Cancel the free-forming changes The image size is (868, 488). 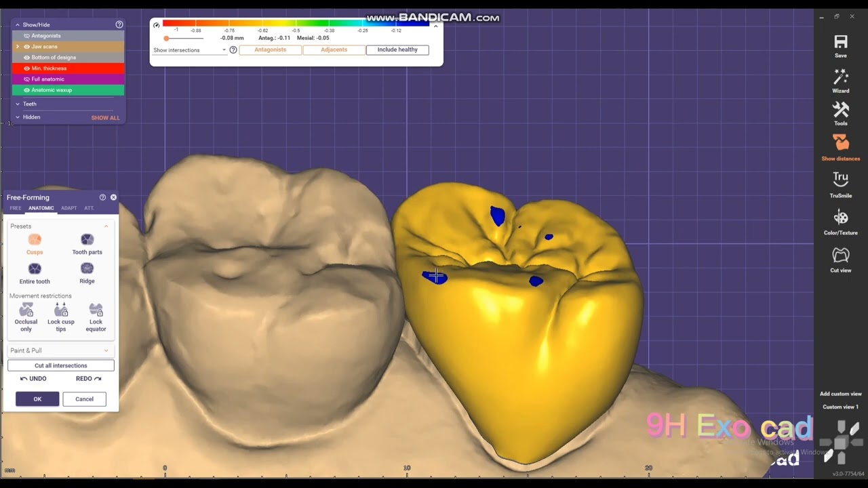pyautogui.click(x=84, y=399)
